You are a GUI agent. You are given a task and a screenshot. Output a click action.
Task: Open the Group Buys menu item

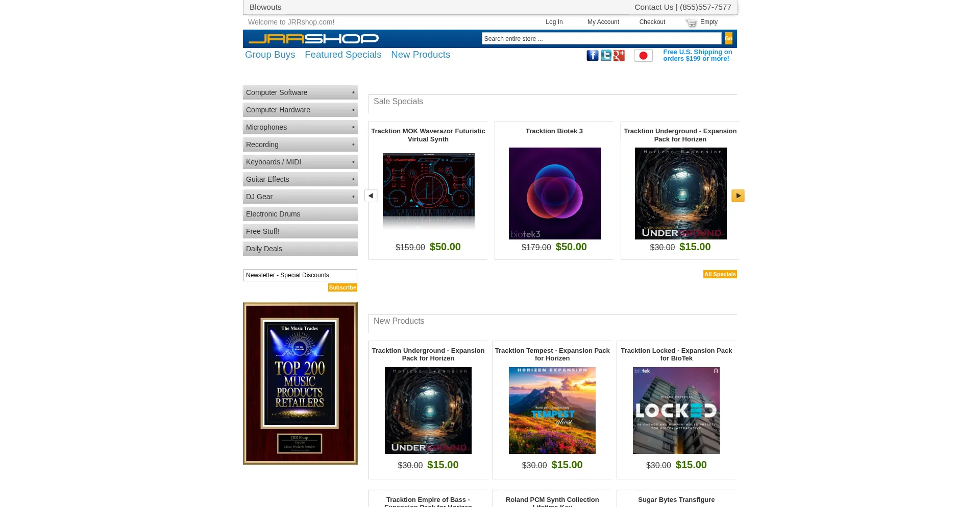(270, 55)
